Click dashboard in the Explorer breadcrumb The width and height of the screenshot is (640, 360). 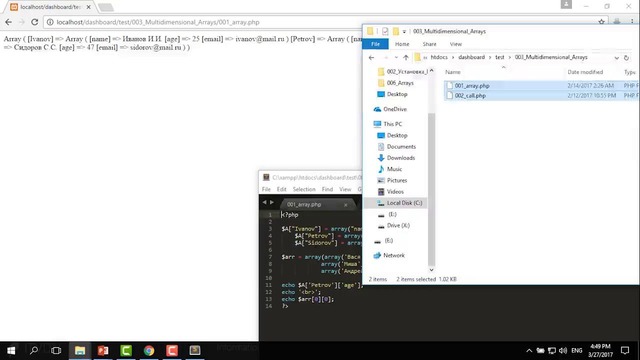pyautogui.click(x=471, y=57)
